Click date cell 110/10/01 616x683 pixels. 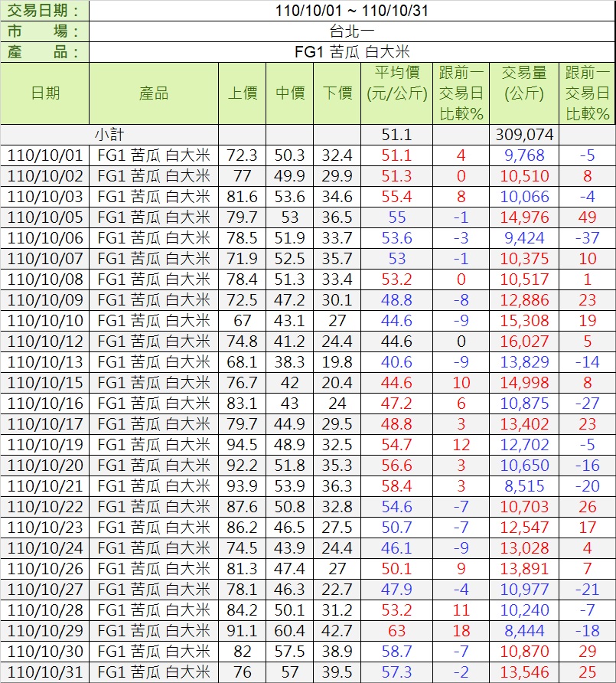click(45, 155)
